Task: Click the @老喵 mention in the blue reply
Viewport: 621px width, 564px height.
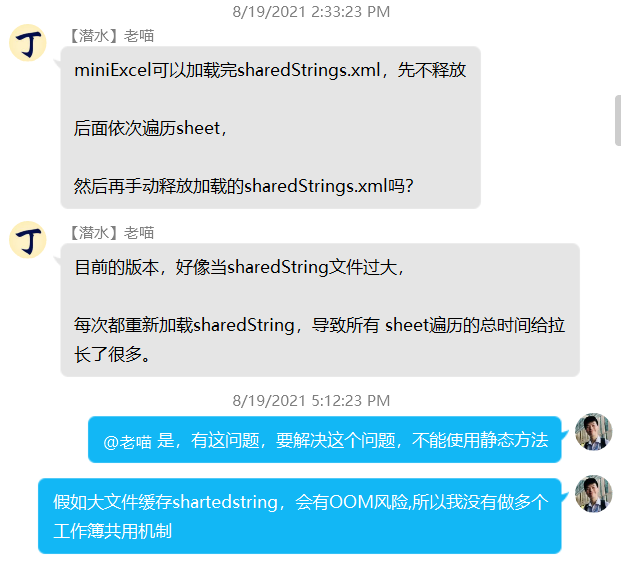Action: coord(128,441)
